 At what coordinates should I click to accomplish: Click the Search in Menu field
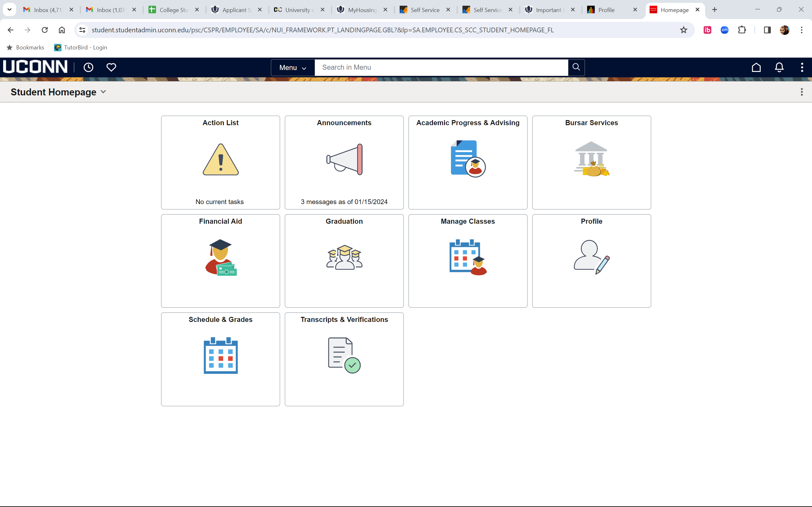tap(441, 67)
